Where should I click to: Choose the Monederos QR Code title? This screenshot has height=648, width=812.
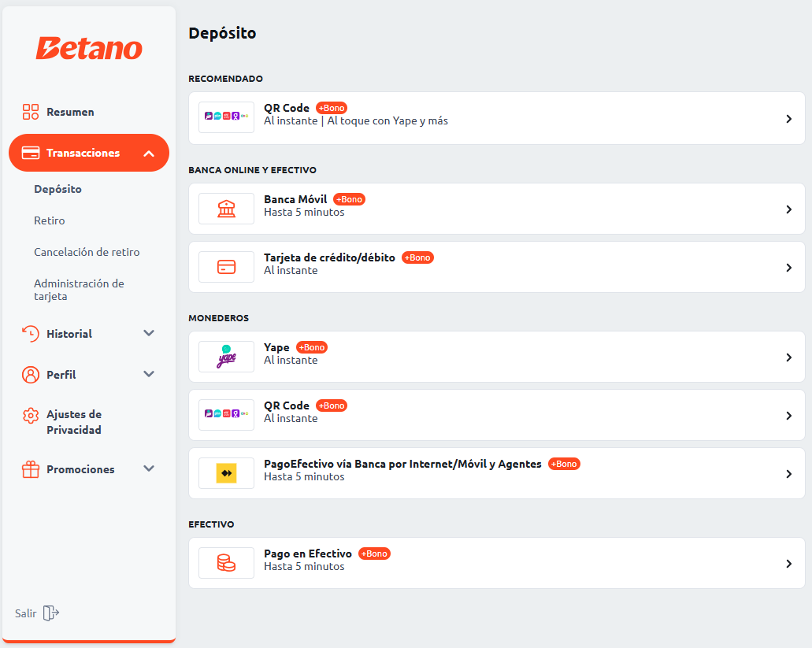tap(287, 405)
